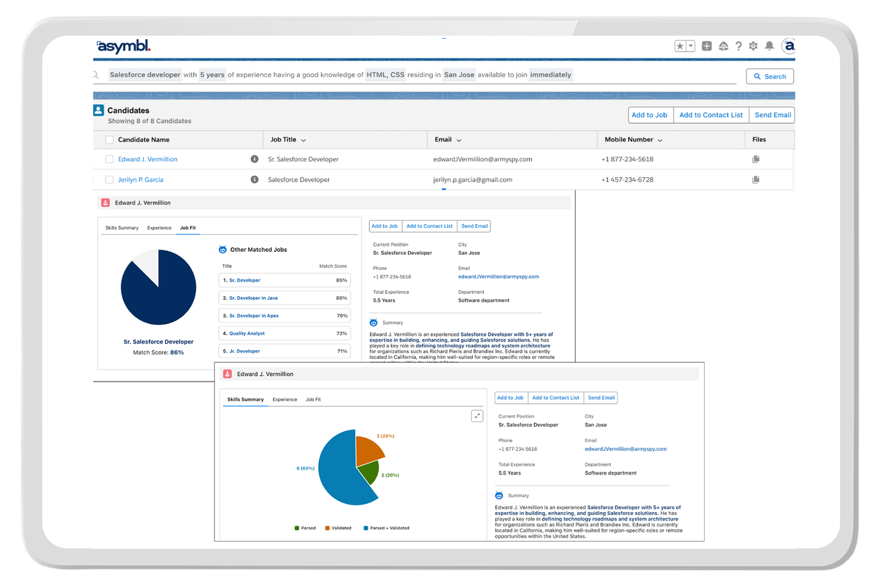Open the help question mark icon
Image resolution: width=871 pixels, height=588 pixels.
(x=739, y=46)
